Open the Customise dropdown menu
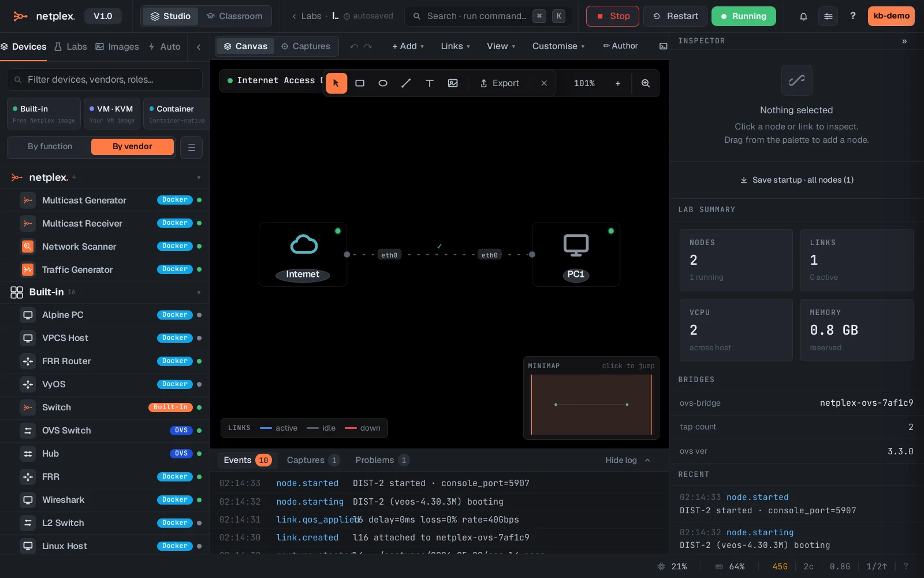The height and width of the screenshot is (578, 924). [x=558, y=46]
